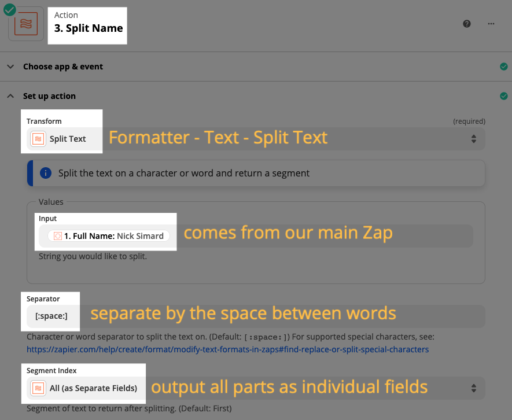The image size is (512, 420).
Task: Open the help question mark icon
Action: tap(467, 24)
